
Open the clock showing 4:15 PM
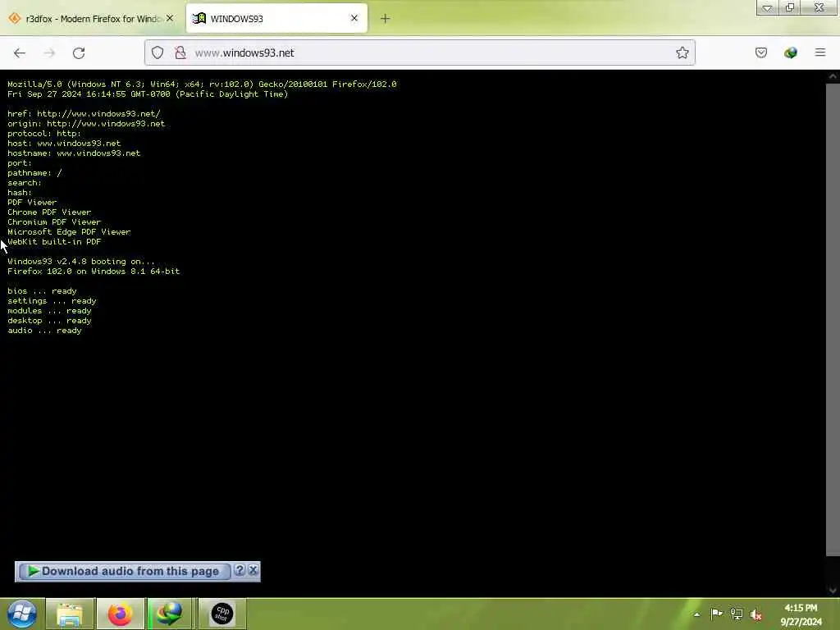coord(801,614)
